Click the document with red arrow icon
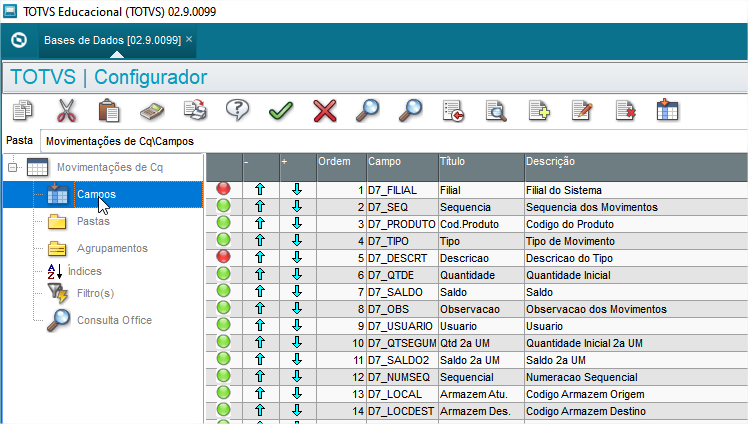Viewport: 748px width, 424px height. [x=453, y=111]
